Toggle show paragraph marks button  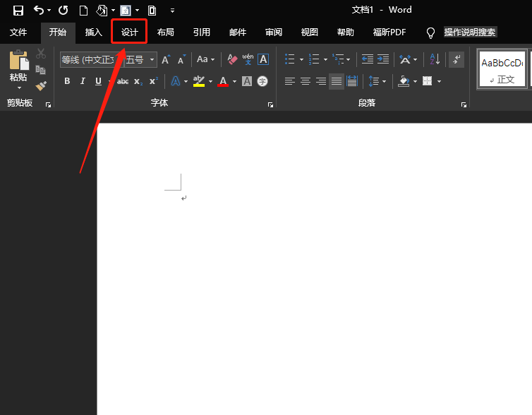click(x=457, y=59)
